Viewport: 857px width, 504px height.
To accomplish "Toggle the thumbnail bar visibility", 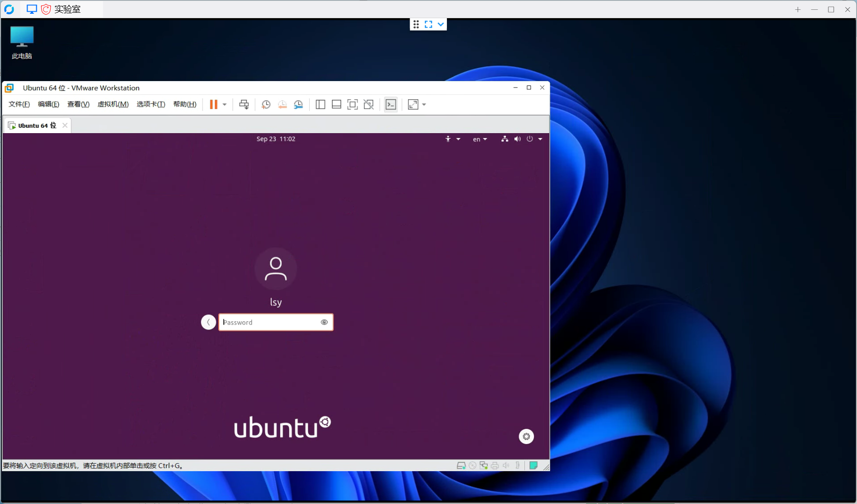I will pyautogui.click(x=336, y=104).
